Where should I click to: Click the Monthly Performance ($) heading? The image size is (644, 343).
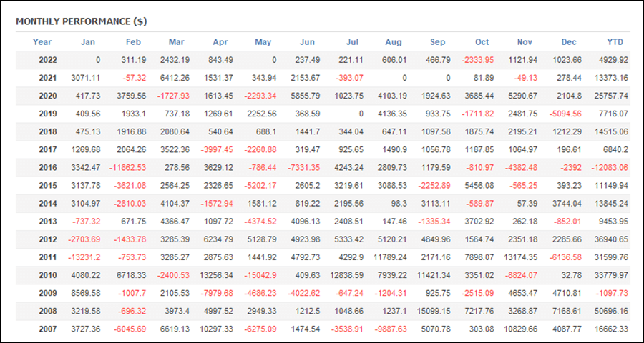82,21
